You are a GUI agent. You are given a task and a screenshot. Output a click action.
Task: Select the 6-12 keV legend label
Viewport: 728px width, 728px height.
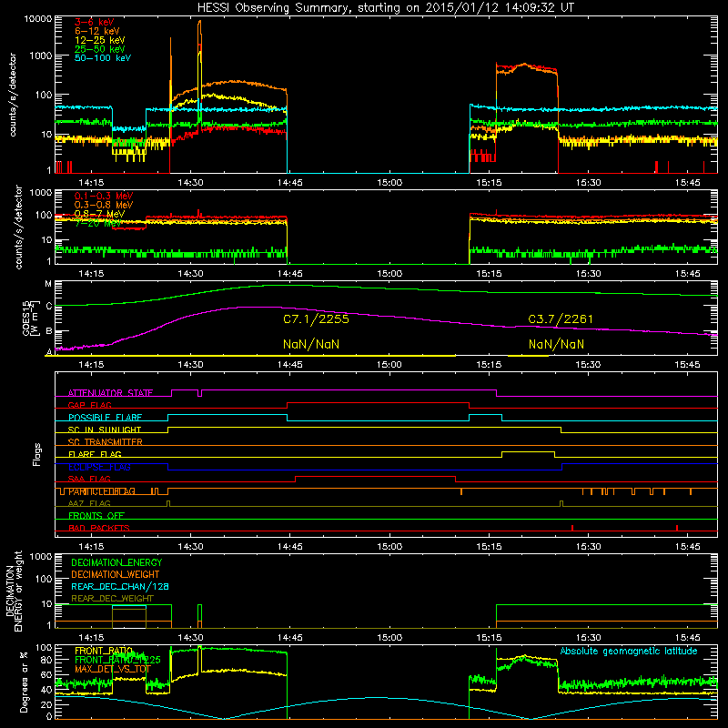click(x=96, y=31)
